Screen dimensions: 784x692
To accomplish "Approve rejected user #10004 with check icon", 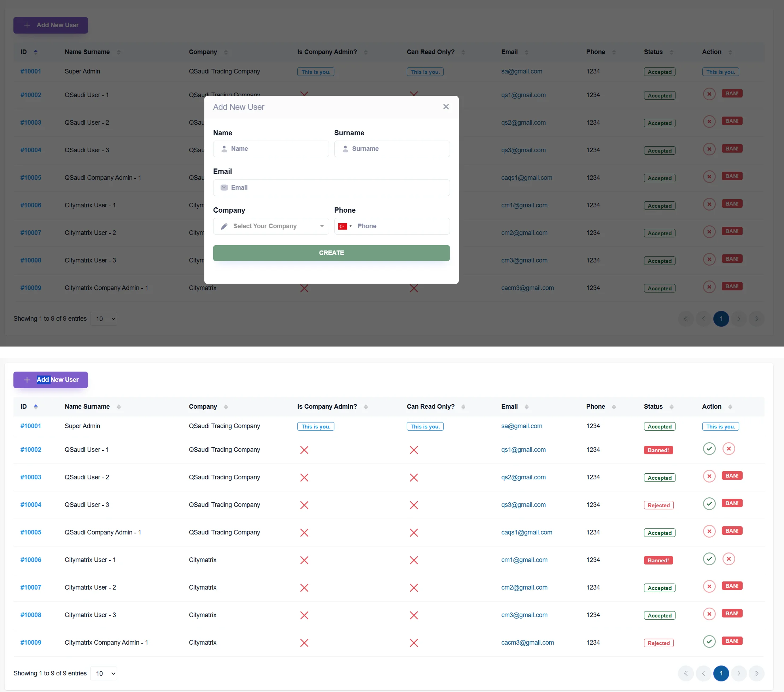I will pos(709,504).
